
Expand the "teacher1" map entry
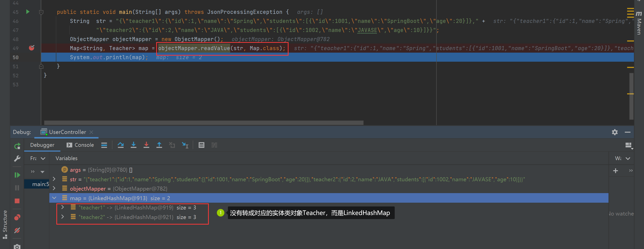point(63,207)
